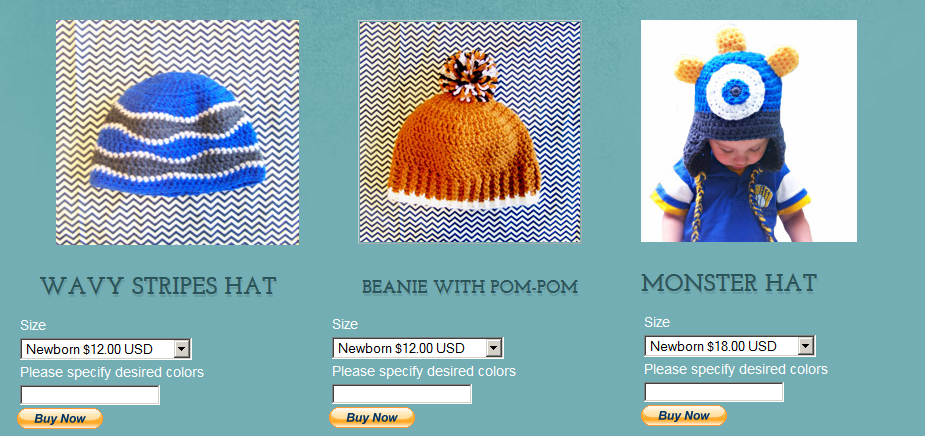Click the Beanie with Pom-Pom title
The width and height of the screenshot is (925, 436).
click(470, 287)
